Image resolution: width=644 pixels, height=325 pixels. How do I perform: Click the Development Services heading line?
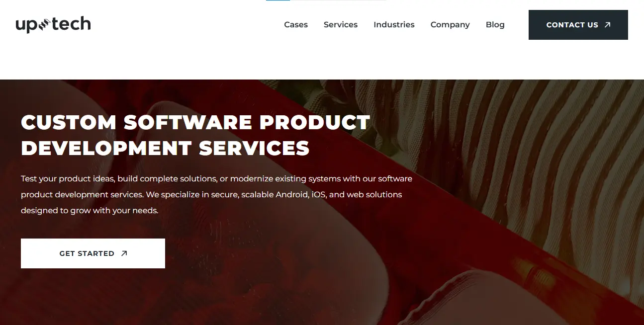click(x=165, y=148)
